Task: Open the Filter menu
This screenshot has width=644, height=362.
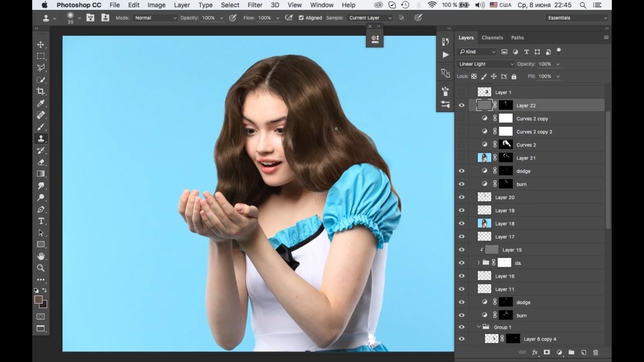Action: (255, 5)
